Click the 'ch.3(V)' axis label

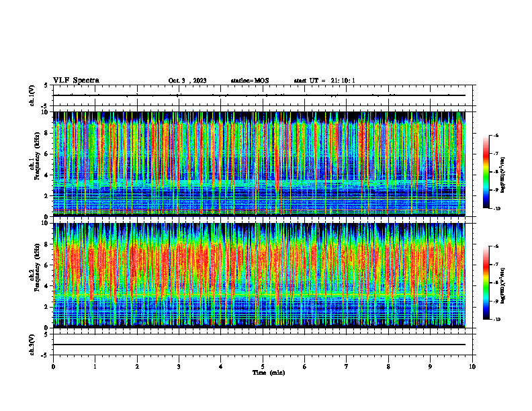[x=32, y=345]
